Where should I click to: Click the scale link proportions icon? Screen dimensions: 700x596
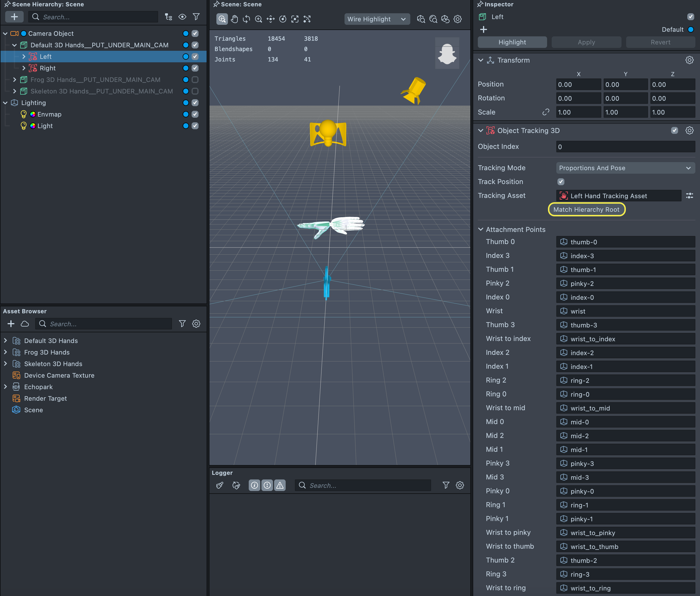click(x=546, y=112)
